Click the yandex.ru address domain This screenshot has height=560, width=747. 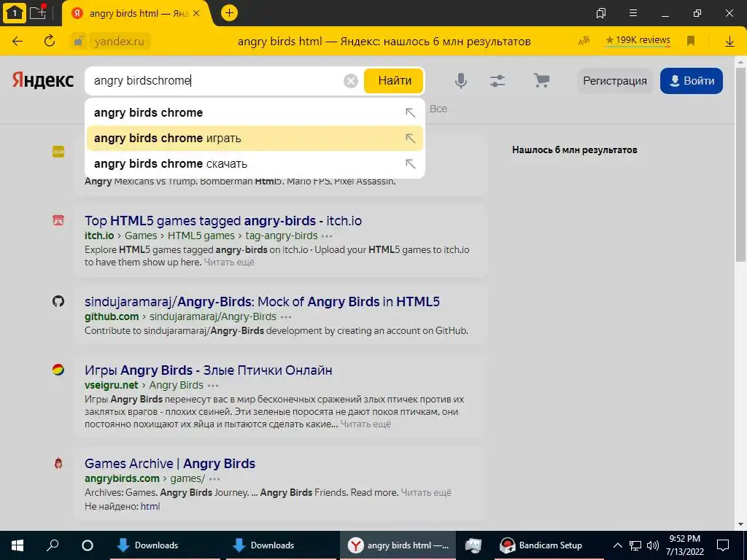coord(119,42)
